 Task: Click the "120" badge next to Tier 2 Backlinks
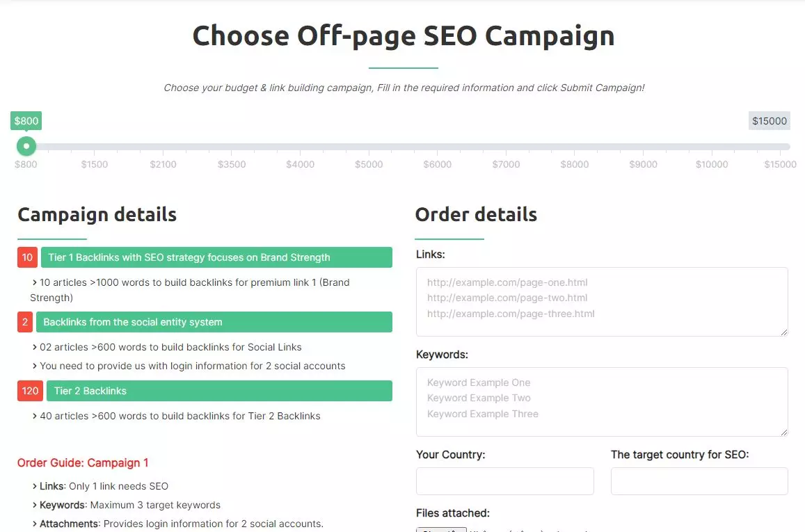pos(29,391)
